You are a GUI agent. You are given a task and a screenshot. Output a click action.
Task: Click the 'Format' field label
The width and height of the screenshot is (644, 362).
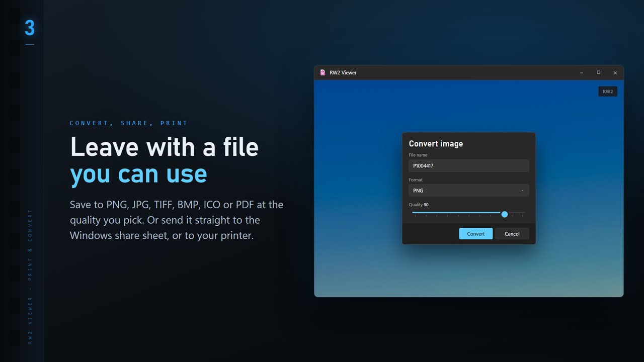pyautogui.click(x=416, y=180)
